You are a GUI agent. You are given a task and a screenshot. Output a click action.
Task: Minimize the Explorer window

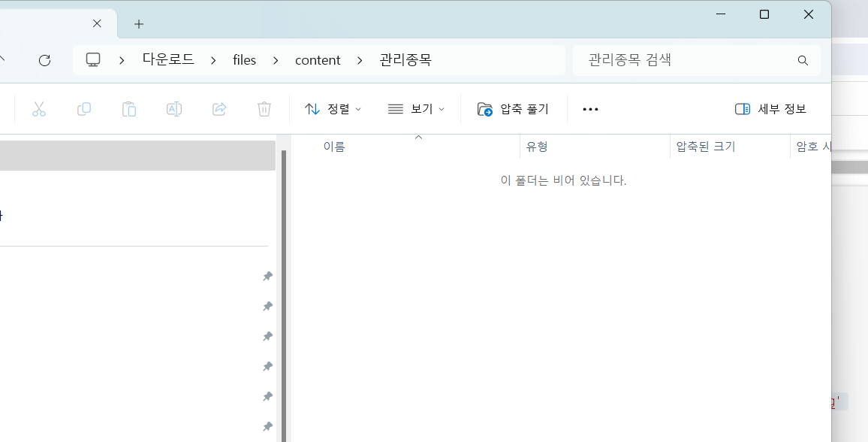[x=721, y=14]
